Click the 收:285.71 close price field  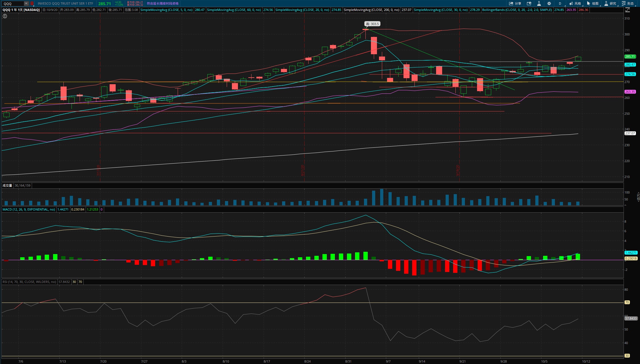coord(115,10)
